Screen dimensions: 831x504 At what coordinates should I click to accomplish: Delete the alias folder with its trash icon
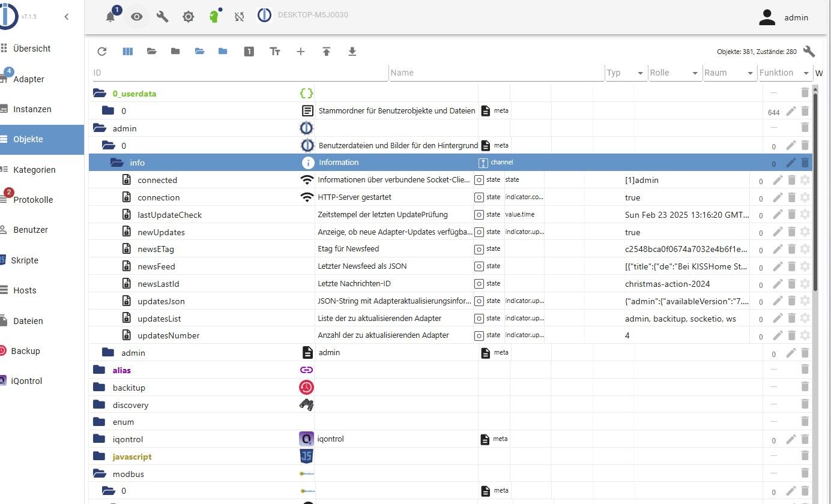point(805,370)
